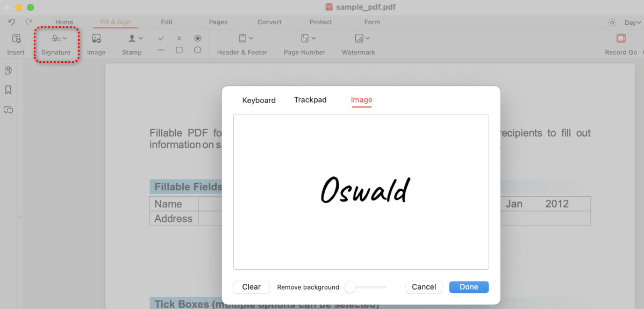Choose the Stamp tool

[132, 45]
